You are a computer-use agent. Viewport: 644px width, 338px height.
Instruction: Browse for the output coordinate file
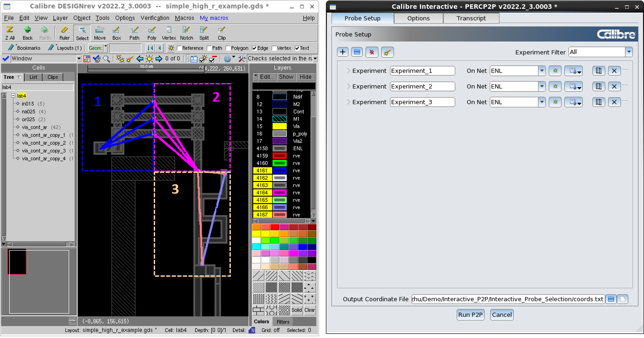[x=611, y=299]
